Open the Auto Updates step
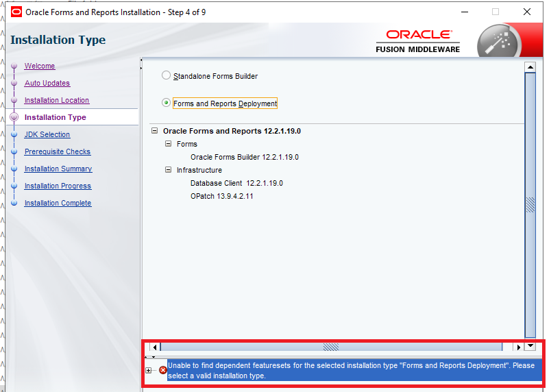Image resolution: width=551 pixels, height=392 pixels. 47,83
